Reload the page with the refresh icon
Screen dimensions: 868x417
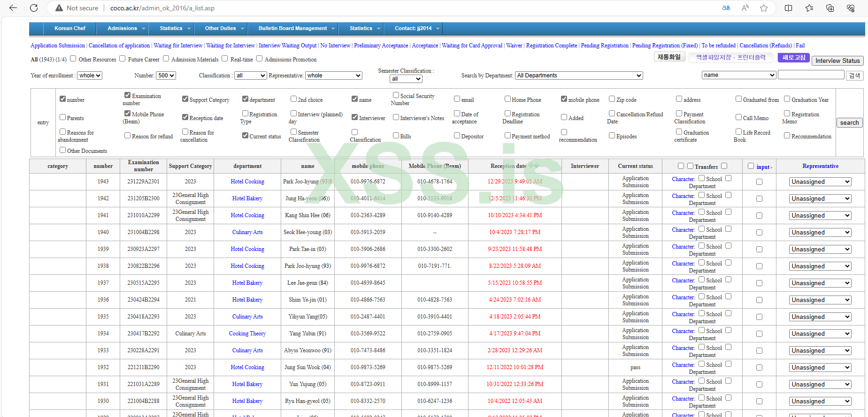34,8
